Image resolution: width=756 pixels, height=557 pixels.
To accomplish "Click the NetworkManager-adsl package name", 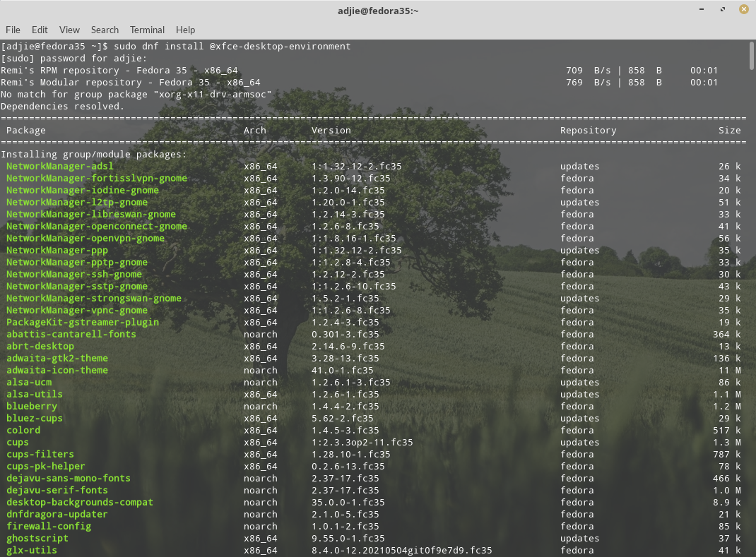I will tap(60, 166).
